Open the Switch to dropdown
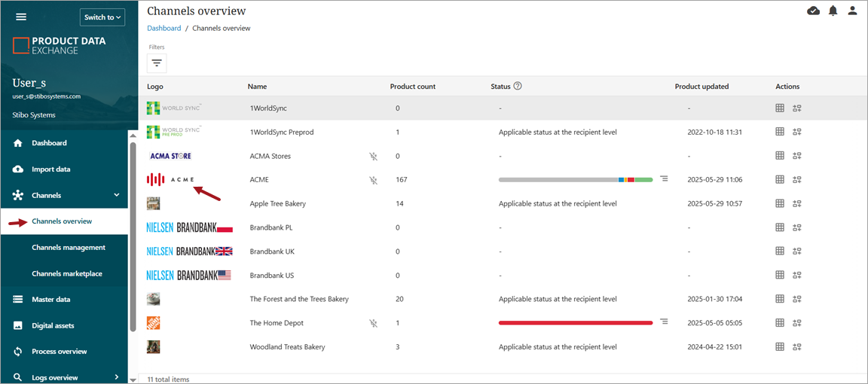This screenshot has height=384, width=868. [102, 17]
